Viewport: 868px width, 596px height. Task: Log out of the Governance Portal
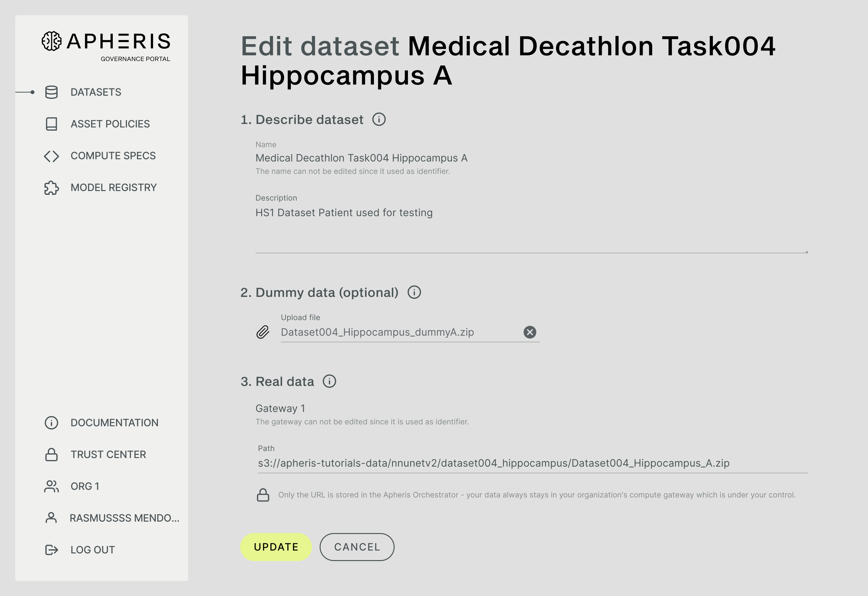coord(92,549)
